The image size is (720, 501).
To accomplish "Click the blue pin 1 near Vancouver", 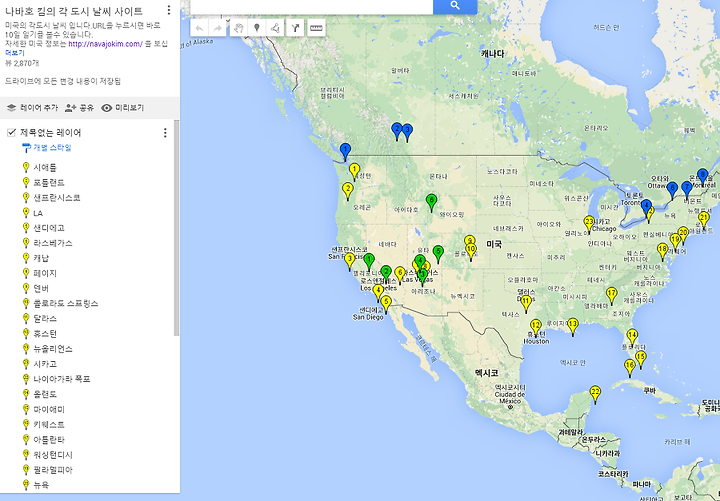I will point(345,152).
